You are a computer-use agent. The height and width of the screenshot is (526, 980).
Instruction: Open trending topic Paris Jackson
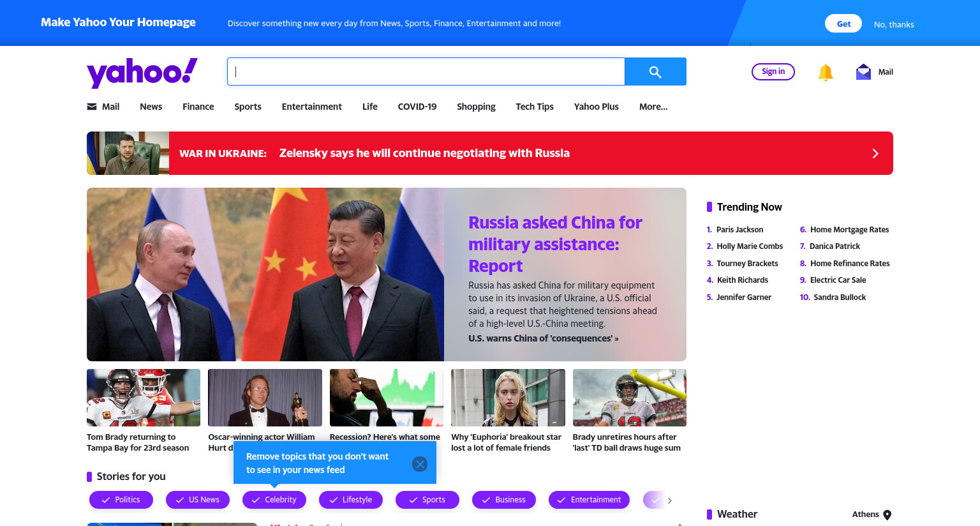click(739, 230)
